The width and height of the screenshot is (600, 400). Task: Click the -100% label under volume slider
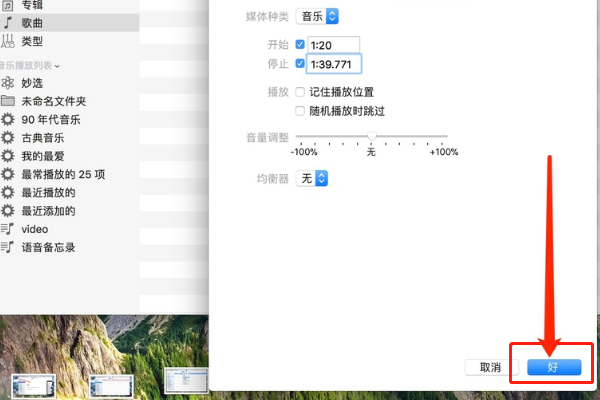click(304, 152)
